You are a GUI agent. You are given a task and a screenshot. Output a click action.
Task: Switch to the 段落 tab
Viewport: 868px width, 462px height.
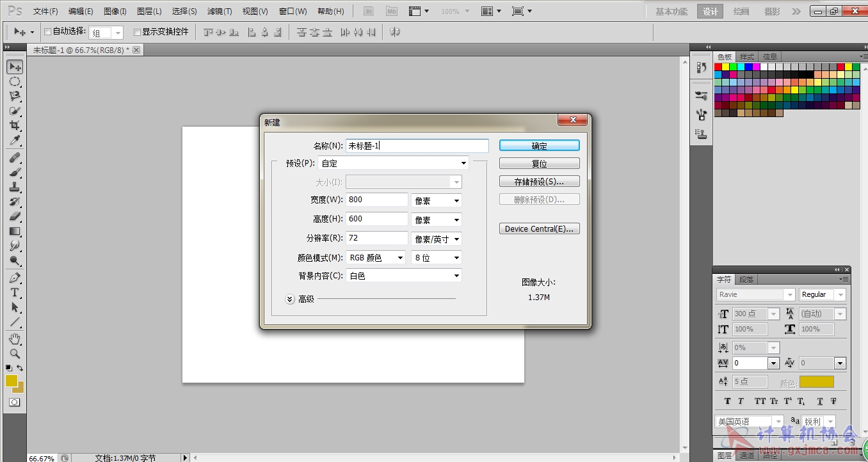point(746,280)
